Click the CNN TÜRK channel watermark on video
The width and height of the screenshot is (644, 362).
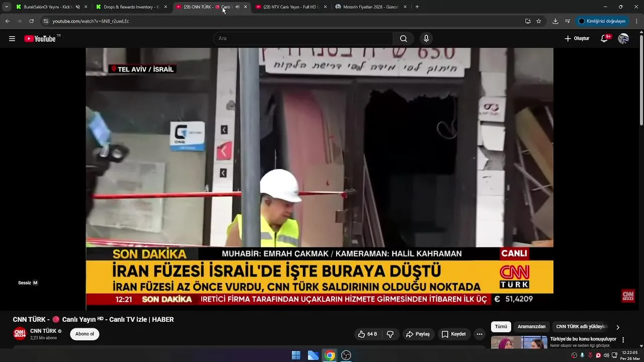tap(628, 296)
